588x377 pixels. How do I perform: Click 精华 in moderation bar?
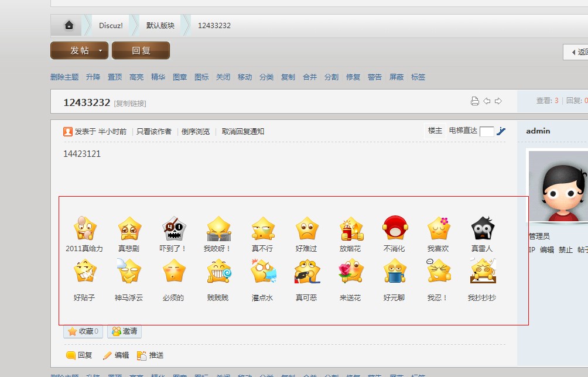click(158, 77)
